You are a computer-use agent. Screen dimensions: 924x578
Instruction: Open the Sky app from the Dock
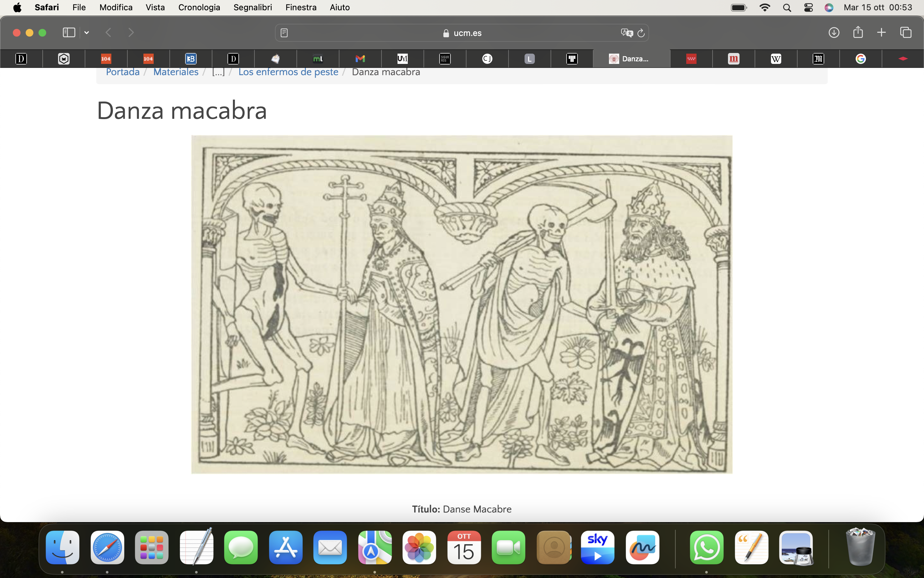click(x=598, y=547)
